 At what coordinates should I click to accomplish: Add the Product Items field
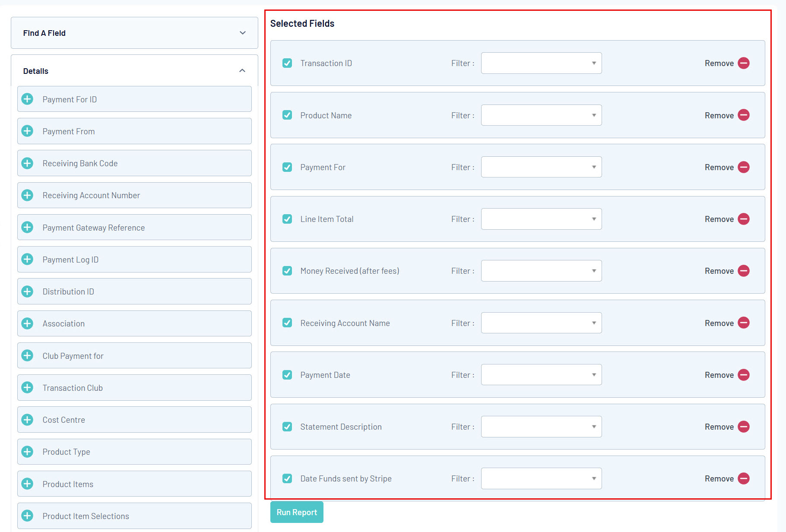pyautogui.click(x=27, y=484)
